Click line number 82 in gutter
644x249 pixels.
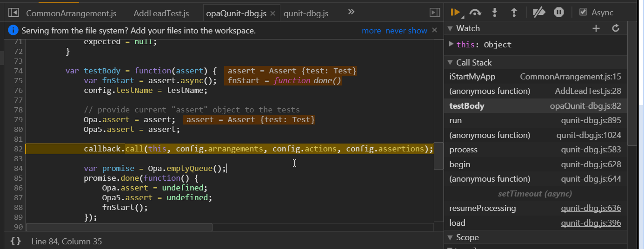click(18, 149)
